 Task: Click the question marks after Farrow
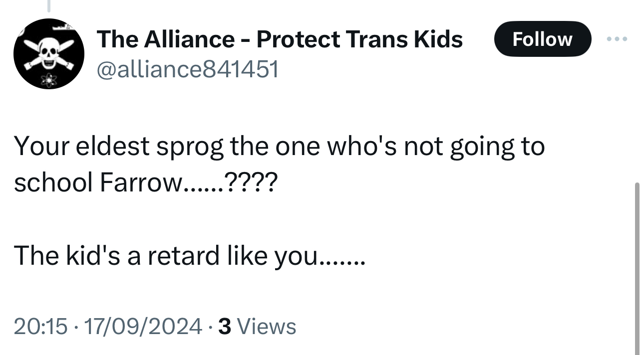pos(249,183)
